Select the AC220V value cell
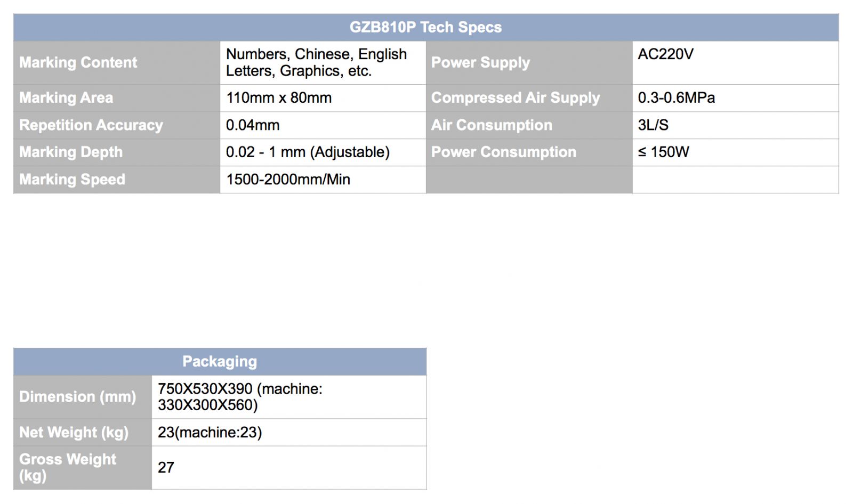This screenshot has height=504, width=853. pyautogui.click(x=665, y=54)
